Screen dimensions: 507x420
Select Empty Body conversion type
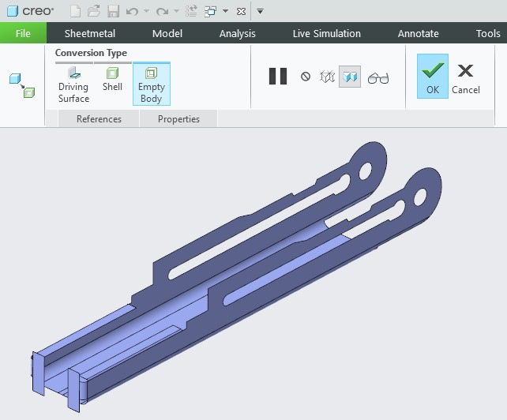coord(152,84)
